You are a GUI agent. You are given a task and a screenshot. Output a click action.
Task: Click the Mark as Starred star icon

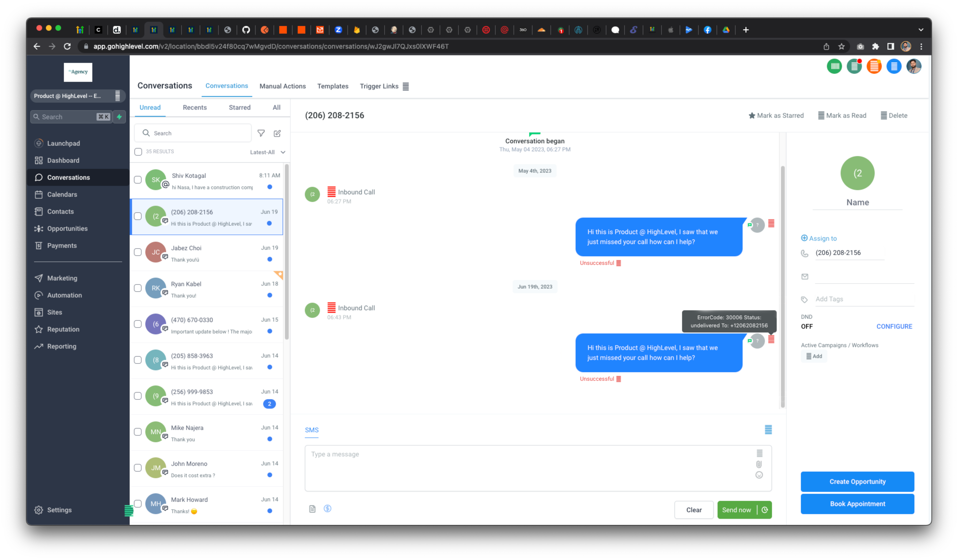[752, 115]
